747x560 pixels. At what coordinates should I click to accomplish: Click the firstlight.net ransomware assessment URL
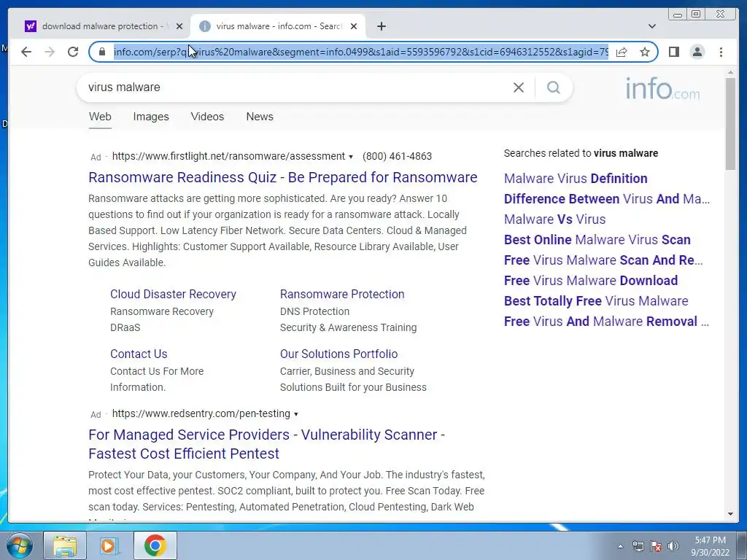click(x=228, y=156)
